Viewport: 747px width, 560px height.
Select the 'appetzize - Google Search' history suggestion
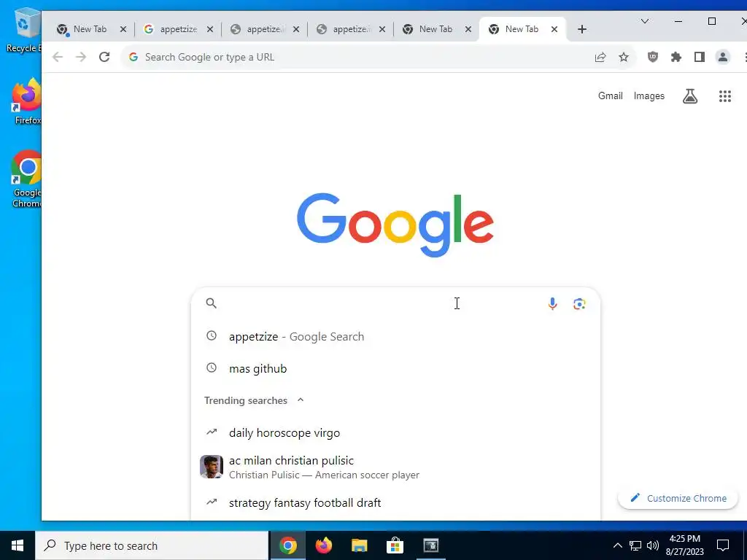tap(395, 336)
